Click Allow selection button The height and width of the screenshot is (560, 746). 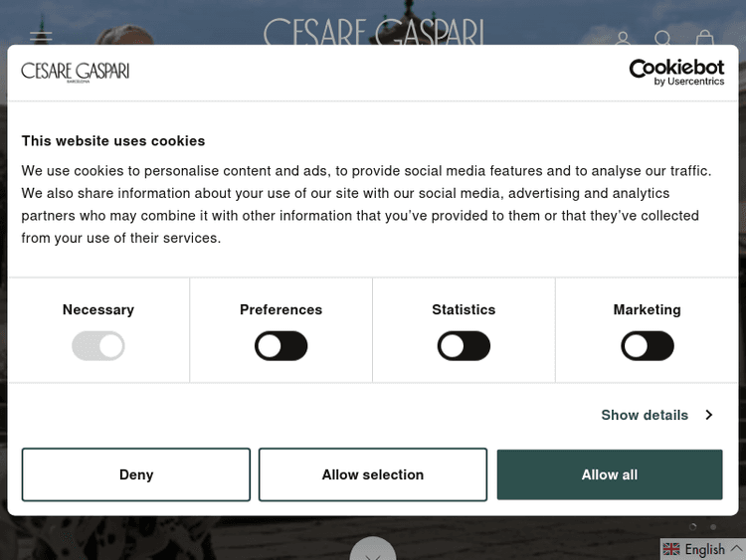click(373, 474)
